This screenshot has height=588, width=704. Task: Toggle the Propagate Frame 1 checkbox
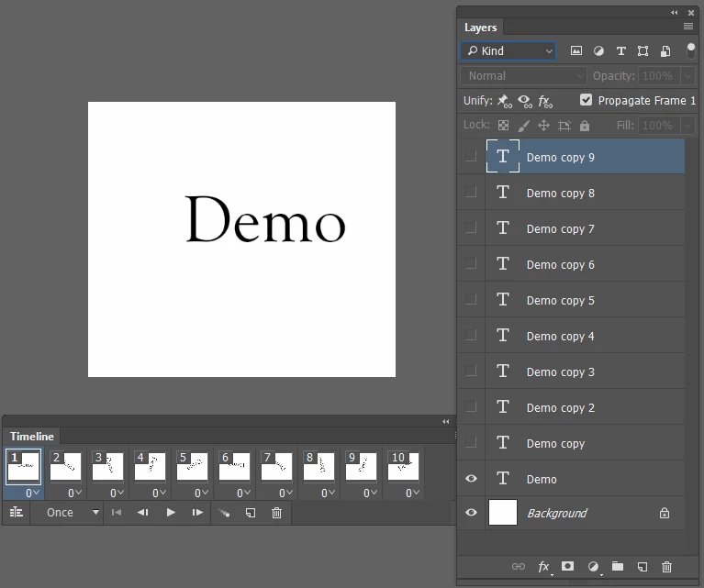586,100
